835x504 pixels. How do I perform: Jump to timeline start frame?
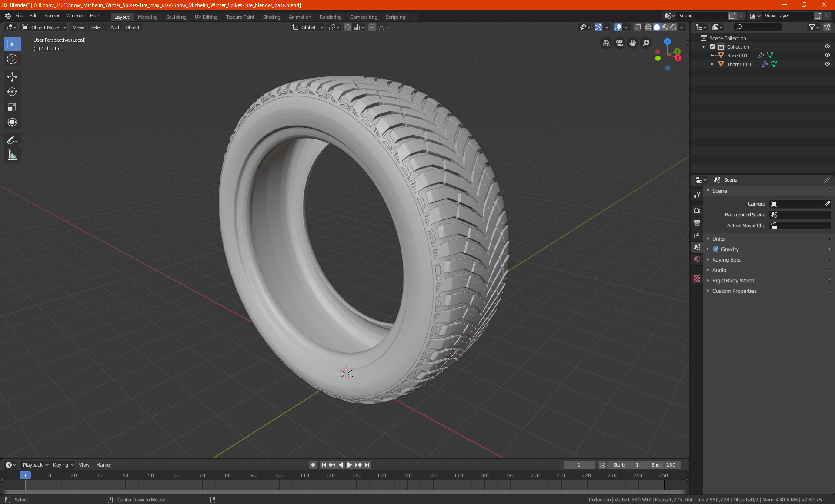tap(324, 465)
